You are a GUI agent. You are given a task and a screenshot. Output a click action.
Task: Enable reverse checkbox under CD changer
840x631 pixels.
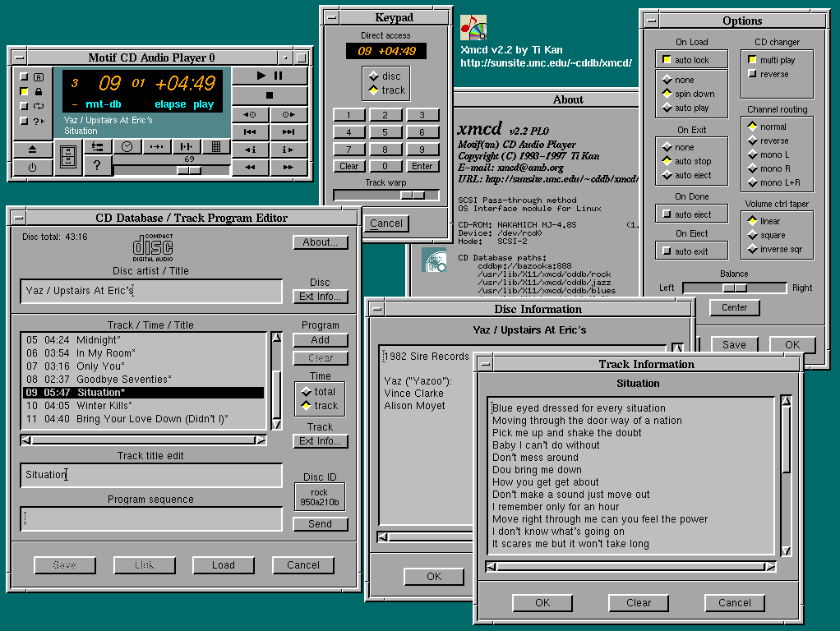pos(752,73)
